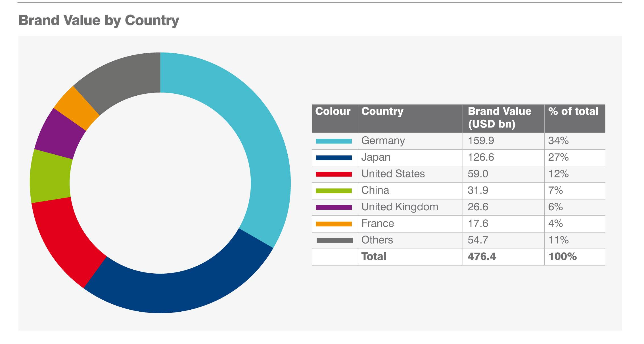
Task: Click the % of total column header
Action: (573, 112)
